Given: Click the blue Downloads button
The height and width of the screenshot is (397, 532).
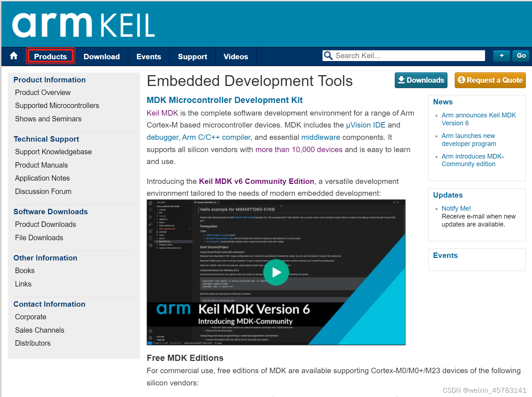Looking at the screenshot, I should click(421, 80).
